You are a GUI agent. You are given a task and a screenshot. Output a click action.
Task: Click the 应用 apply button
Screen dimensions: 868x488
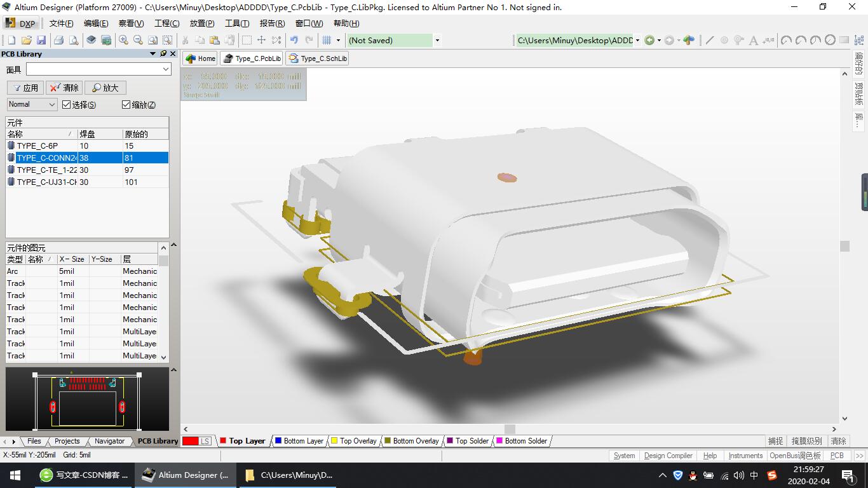[x=25, y=88]
